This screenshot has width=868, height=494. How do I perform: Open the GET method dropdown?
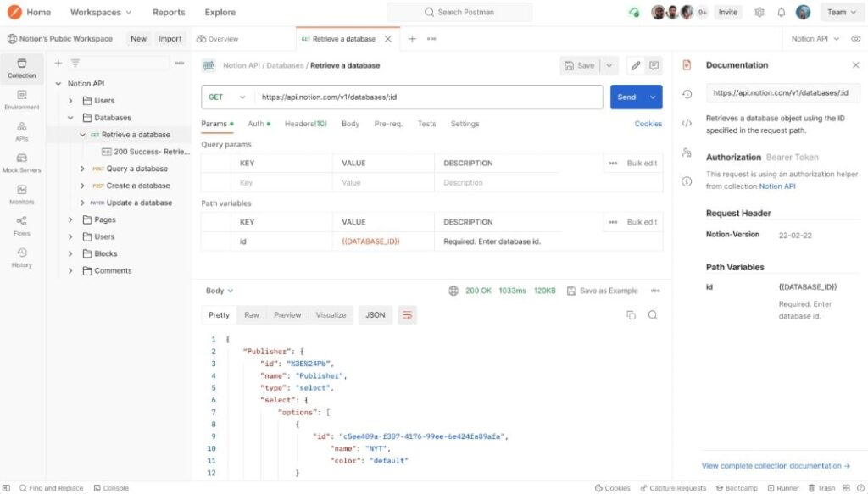point(225,97)
